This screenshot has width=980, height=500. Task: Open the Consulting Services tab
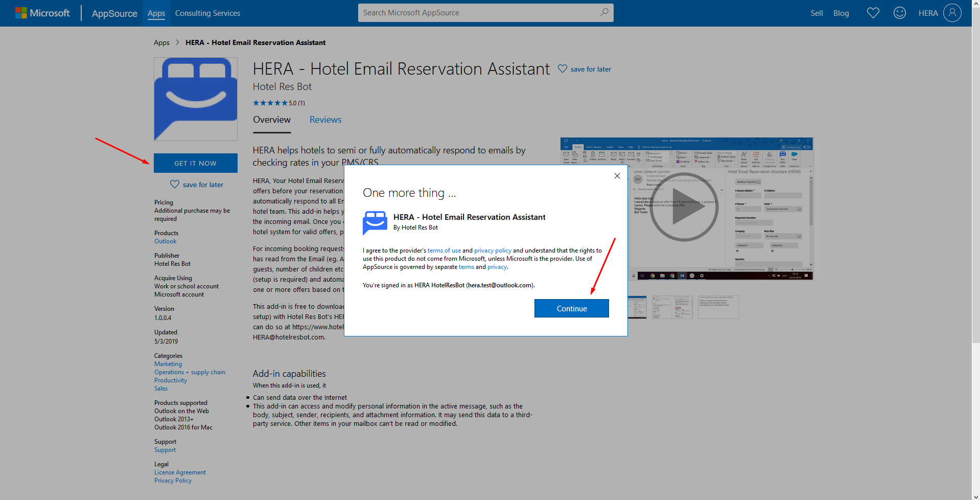tap(207, 13)
